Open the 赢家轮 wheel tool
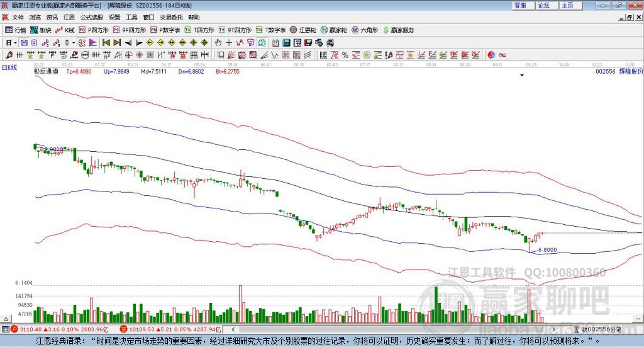Image resolution: width=644 pixels, height=347 pixels. click(x=333, y=30)
